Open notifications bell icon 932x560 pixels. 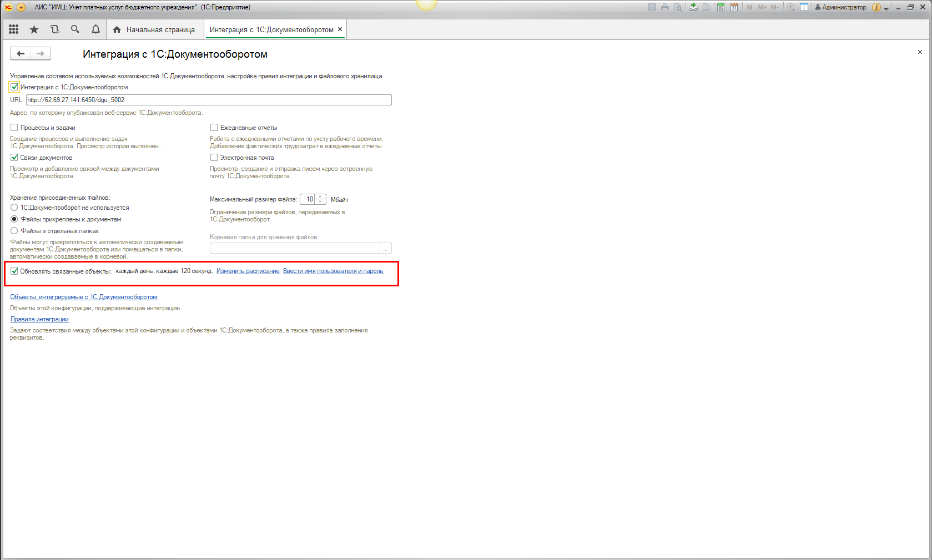(x=95, y=29)
